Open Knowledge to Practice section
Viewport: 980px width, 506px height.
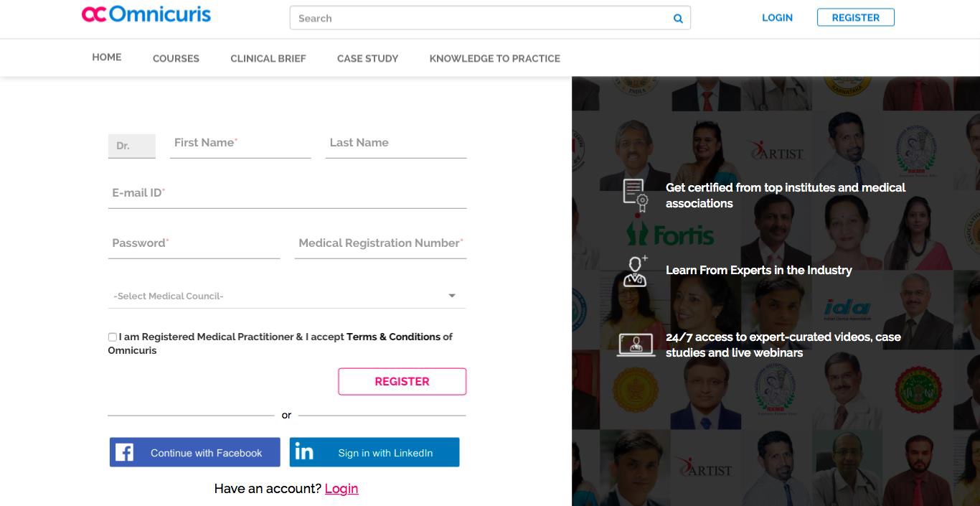point(494,58)
